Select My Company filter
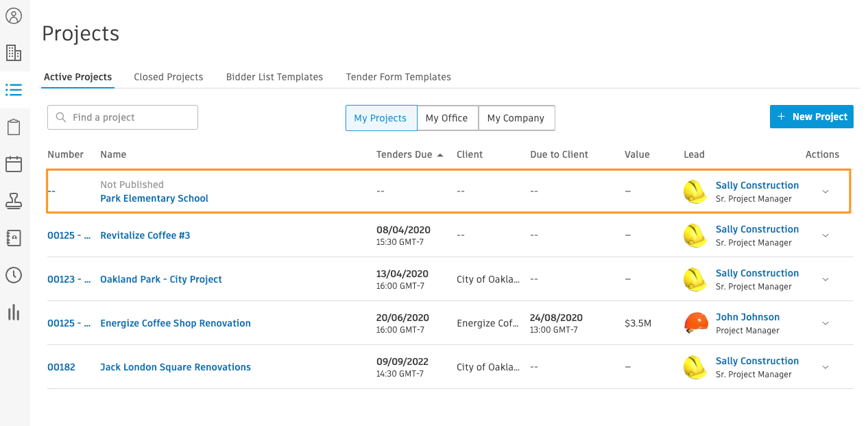This screenshot has width=868, height=426. click(x=516, y=118)
